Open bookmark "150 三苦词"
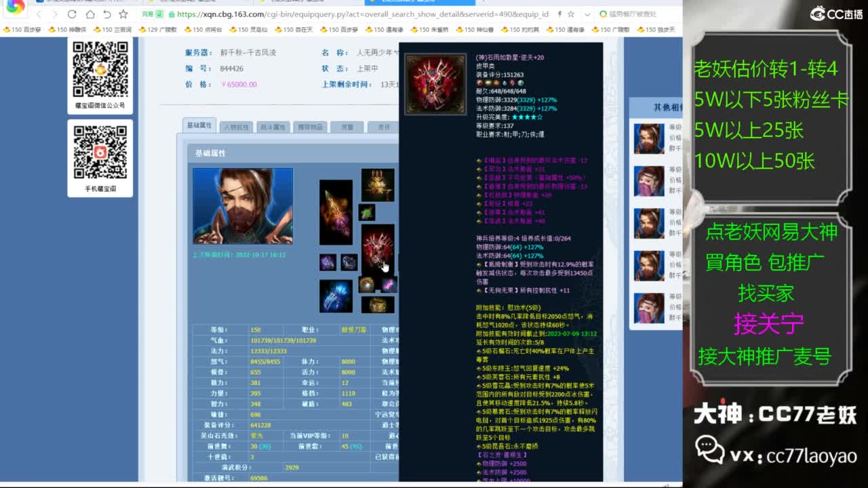868x488 pixels. (113, 30)
